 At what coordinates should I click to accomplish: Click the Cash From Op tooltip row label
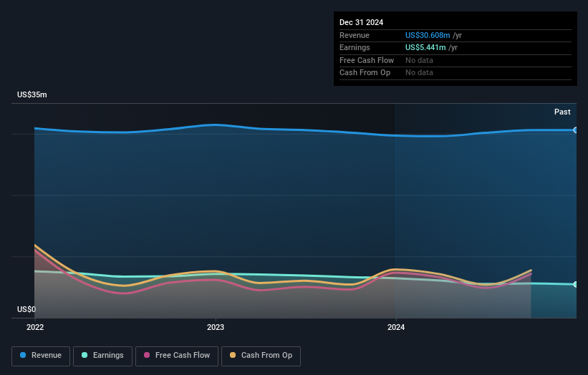(365, 73)
